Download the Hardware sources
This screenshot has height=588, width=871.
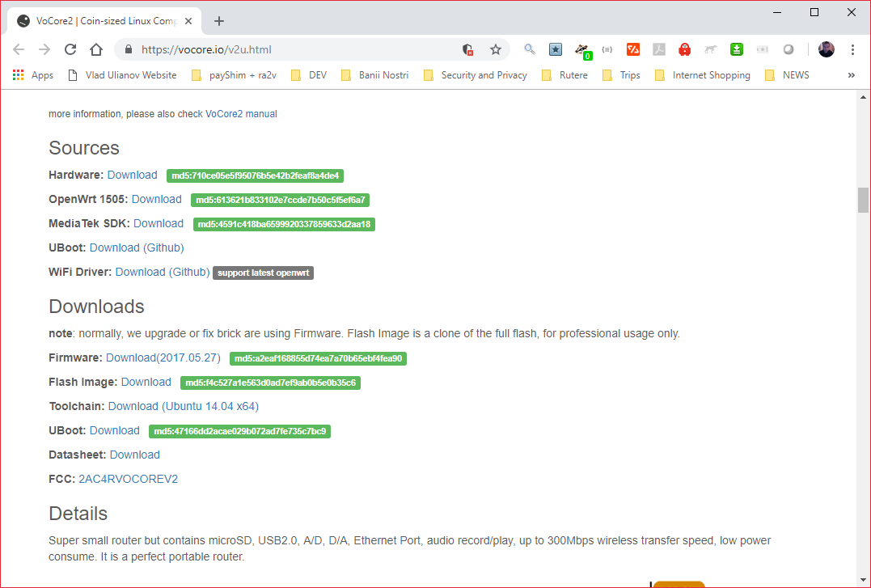(x=132, y=175)
